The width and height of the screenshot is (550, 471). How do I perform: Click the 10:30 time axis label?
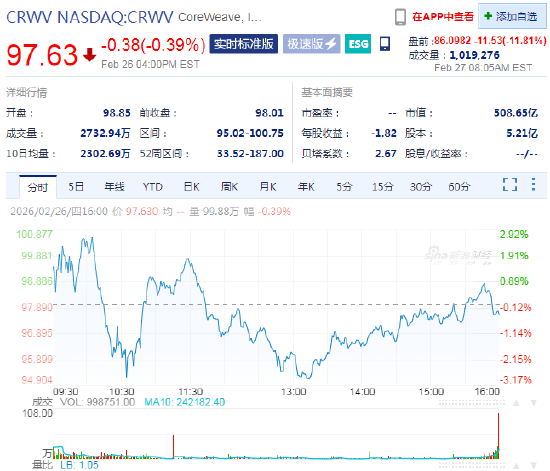tap(122, 391)
